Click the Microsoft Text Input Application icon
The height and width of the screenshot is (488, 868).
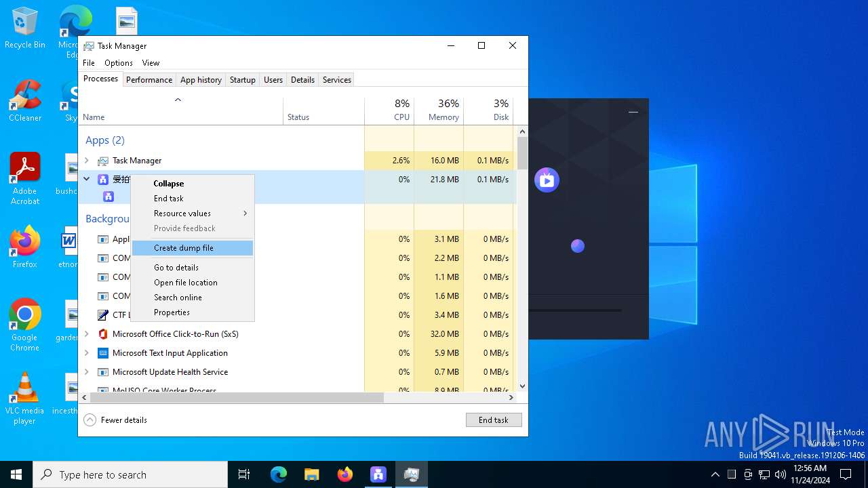(x=103, y=353)
